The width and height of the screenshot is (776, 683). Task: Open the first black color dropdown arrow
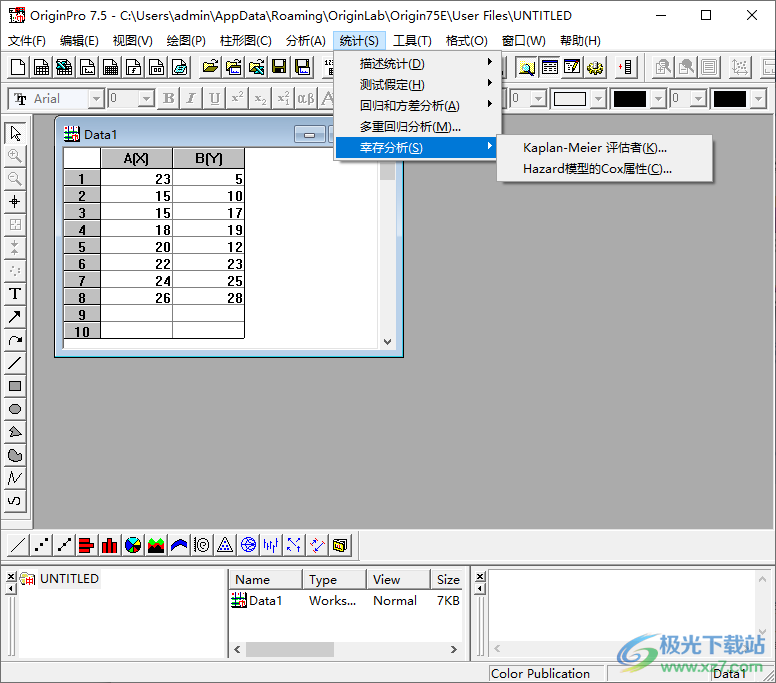coord(658,99)
